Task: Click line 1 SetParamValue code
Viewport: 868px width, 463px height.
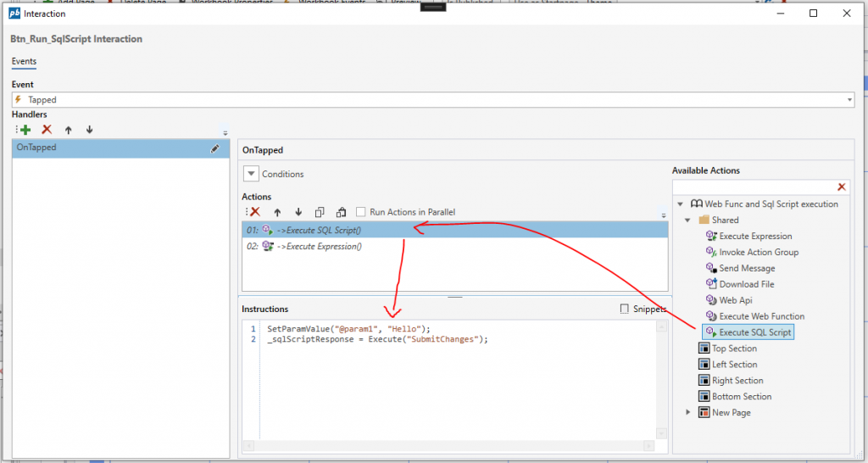Action: point(348,329)
